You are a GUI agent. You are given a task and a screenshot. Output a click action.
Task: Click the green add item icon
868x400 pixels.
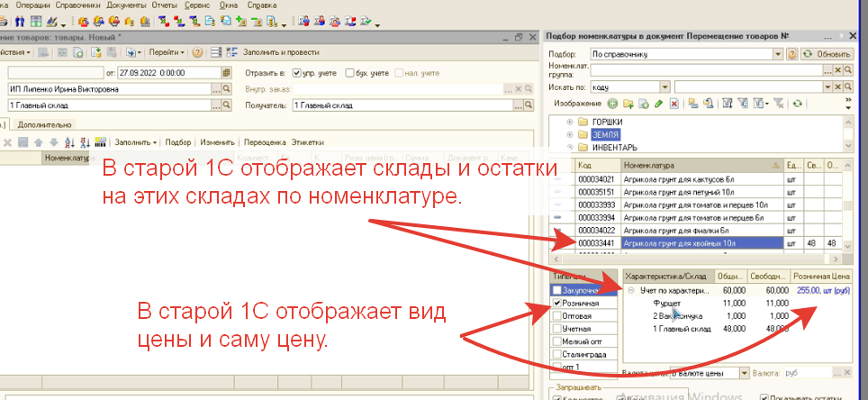(613, 105)
